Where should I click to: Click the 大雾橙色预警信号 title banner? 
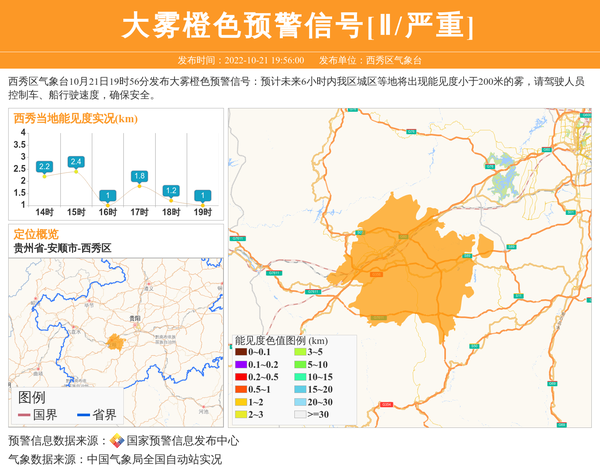[299, 25]
